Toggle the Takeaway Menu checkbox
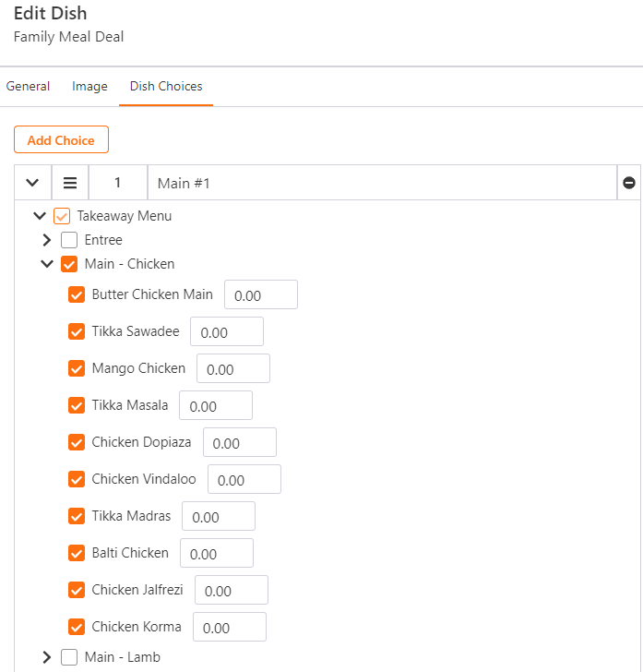 62,216
